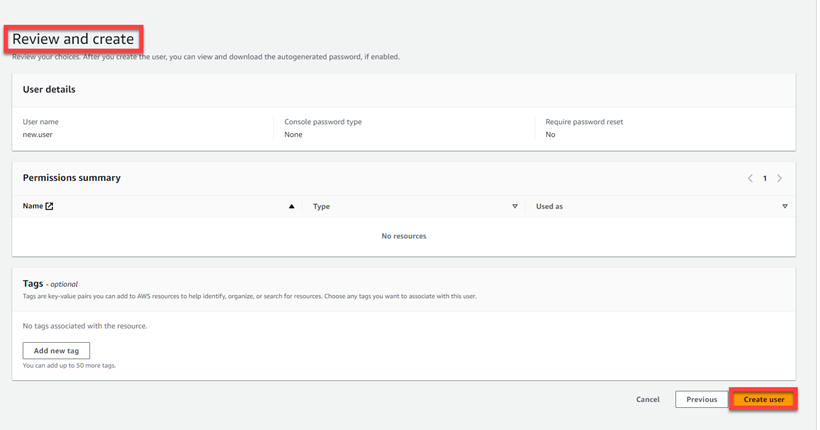Select page number 1 in permissions pagination
Image resolution: width=820 pixels, height=430 pixels.
coord(765,178)
